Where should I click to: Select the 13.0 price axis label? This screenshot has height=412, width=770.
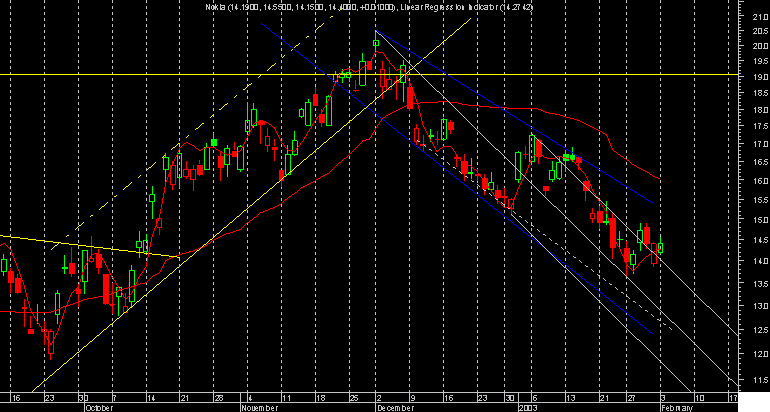point(760,306)
